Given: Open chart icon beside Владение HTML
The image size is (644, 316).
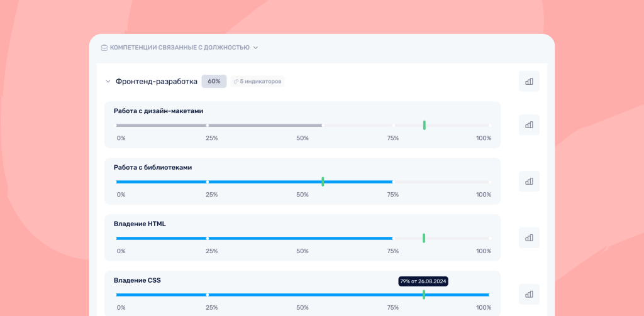Looking at the screenshot, I should (x=529, y=237).
